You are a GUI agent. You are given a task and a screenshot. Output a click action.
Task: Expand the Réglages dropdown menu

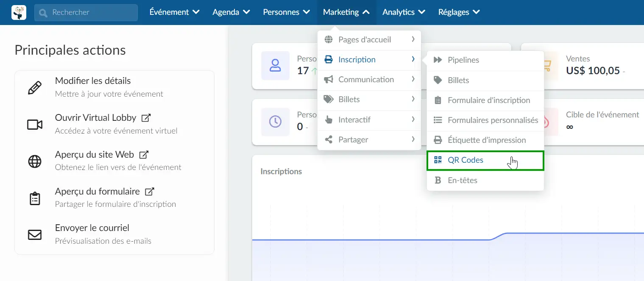tap(459, 12)
